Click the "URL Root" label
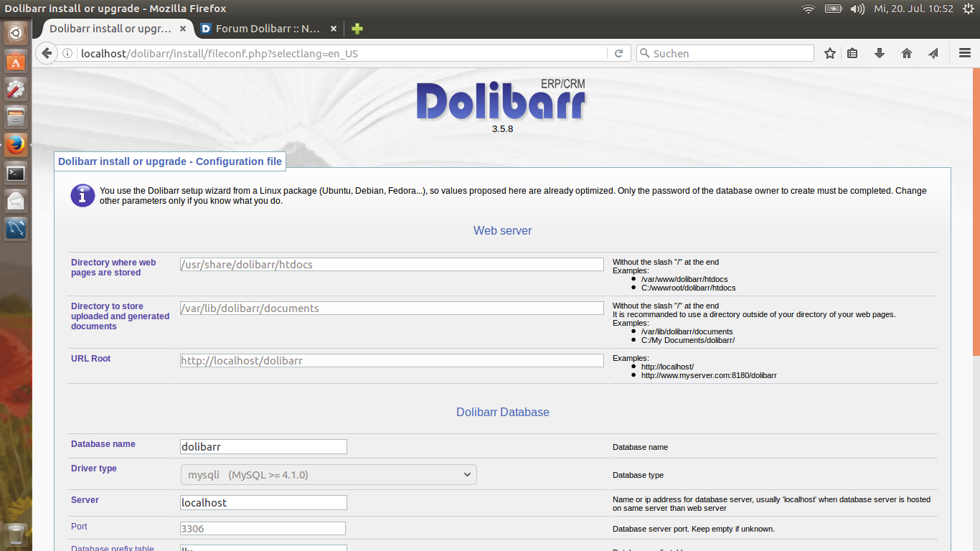The height and width of the screenshot is (551, 980). pos(91,359)
